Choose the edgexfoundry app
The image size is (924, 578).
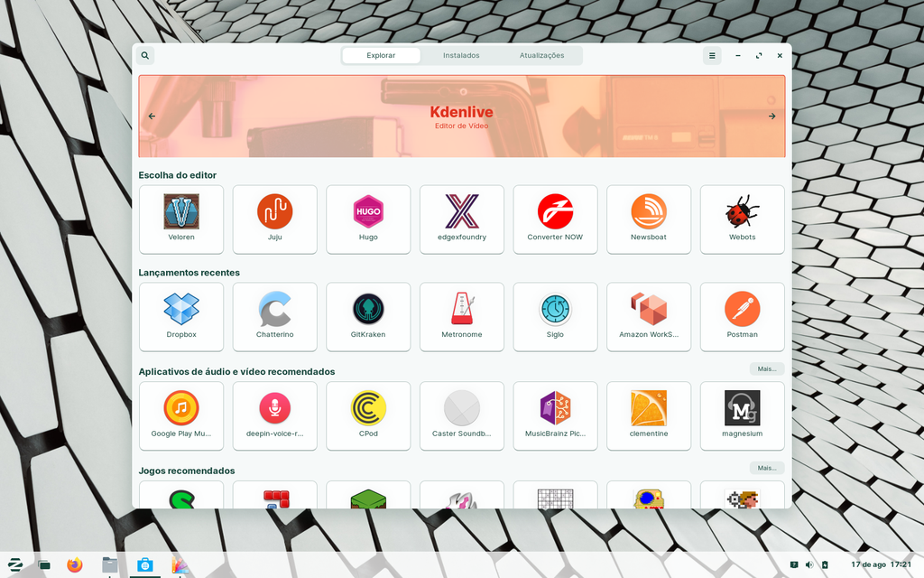click(462, 219)
